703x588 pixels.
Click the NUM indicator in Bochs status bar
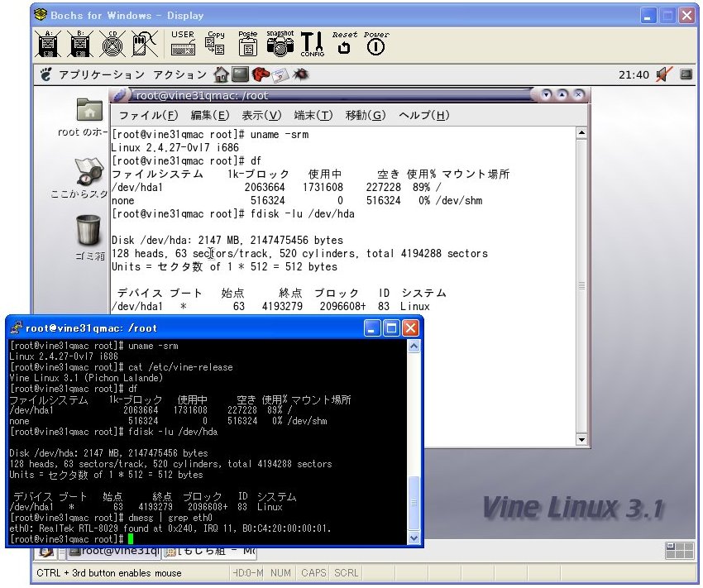(280, 573)
